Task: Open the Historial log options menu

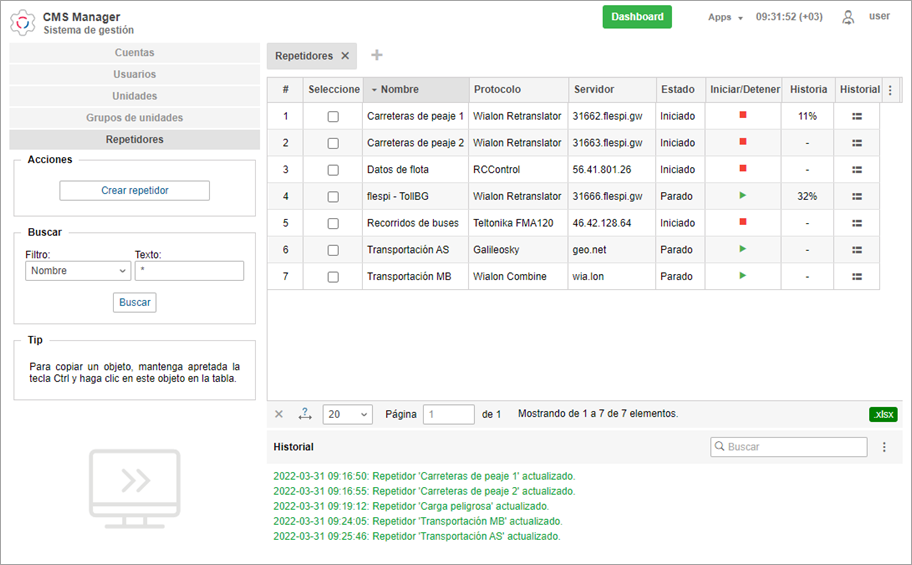Action: pos(884,447)
